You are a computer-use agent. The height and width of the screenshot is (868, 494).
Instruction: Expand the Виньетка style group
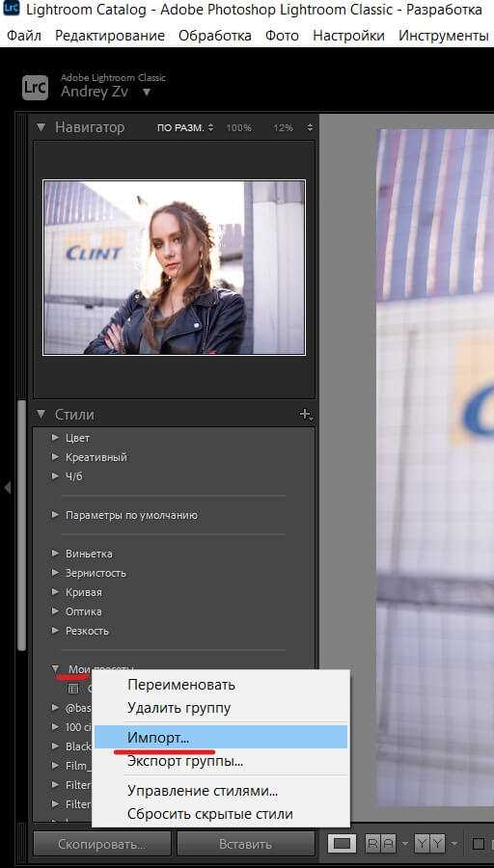click(55, 554)
